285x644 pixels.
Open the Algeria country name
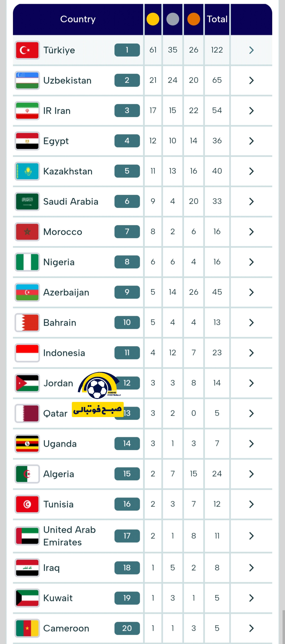(x=59, y=474)
